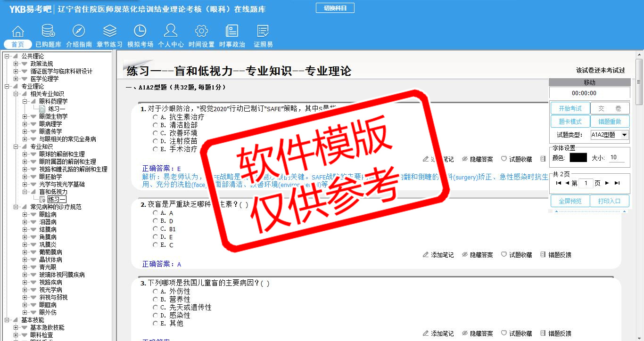Open 个人中心 user icon
Screen dimensions: 644x341
coord(171,32)
